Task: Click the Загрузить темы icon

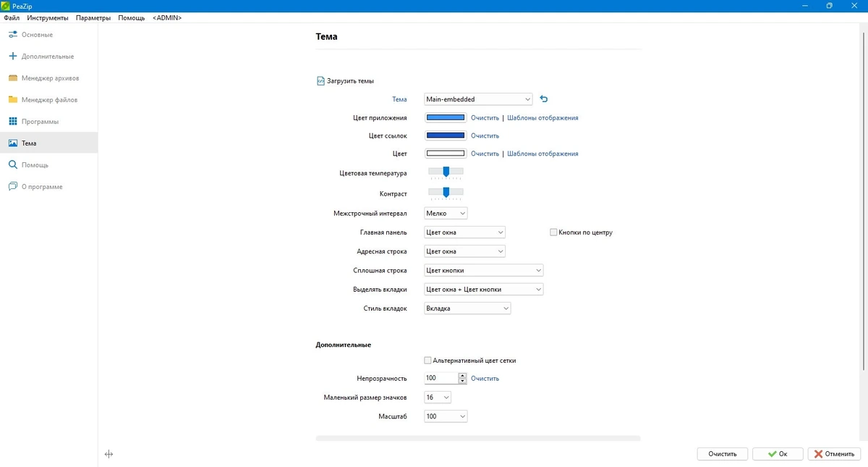Action: [x=321, y=81]
